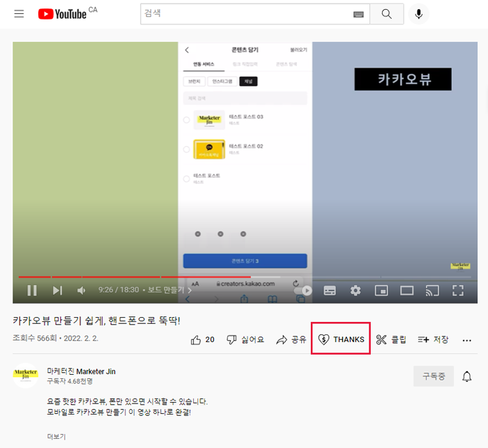The image size is (488, 448).
Task: Dislike the video with 싫어요
Action: click(245, 340)
